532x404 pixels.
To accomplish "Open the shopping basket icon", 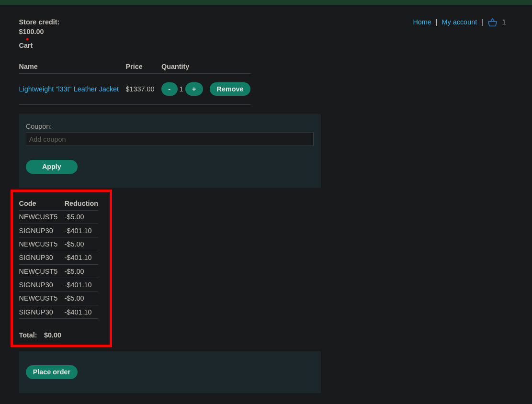I will [x=492, y=22].
